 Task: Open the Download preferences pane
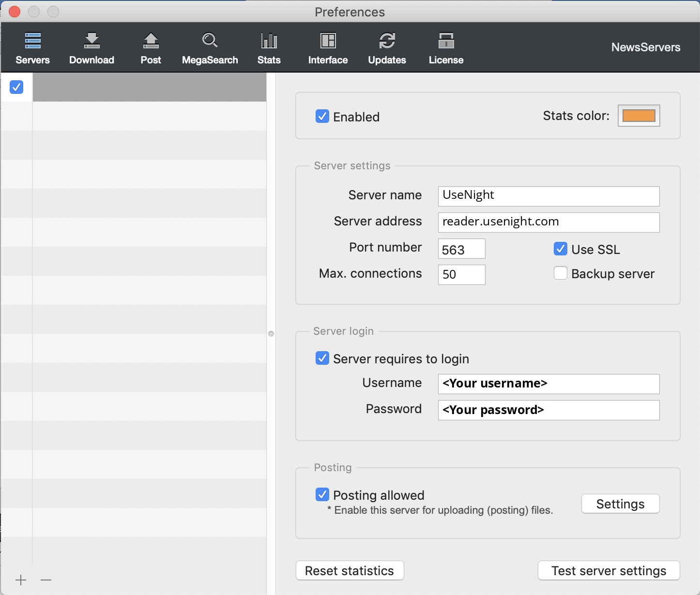point(91,48)
